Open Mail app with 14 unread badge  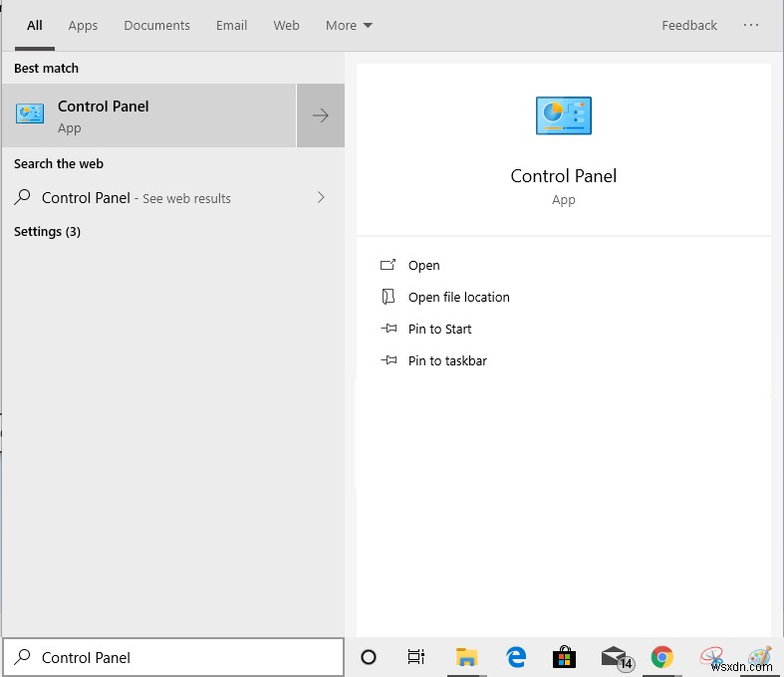coord(615,657)
